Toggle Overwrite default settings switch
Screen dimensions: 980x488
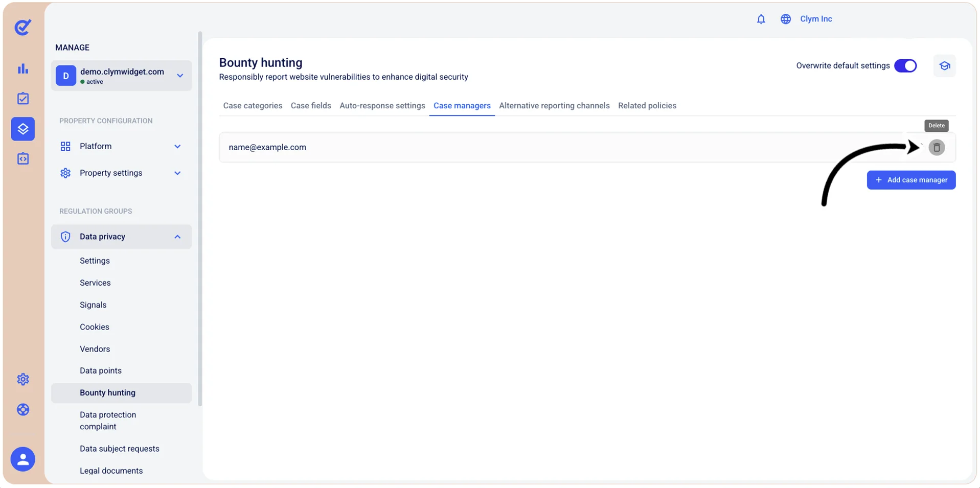tap(905, 66)
